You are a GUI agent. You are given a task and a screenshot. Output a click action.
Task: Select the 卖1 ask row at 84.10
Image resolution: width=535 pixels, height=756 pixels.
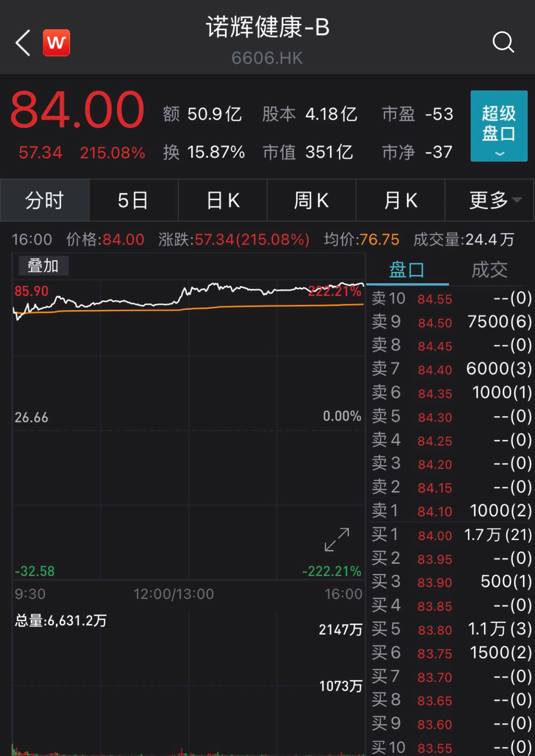(451, 510)
